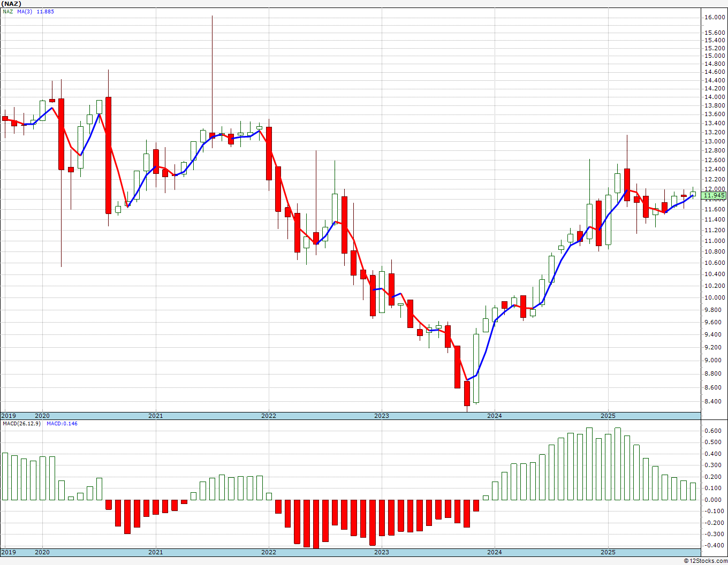728x565 pixels.
Task: Click the -0.400 MACD axis label
Action: click(x=714, y=545)
